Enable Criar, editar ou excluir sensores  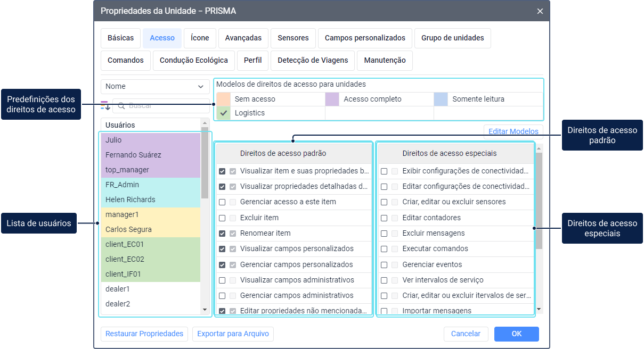[x=384, y=202]
